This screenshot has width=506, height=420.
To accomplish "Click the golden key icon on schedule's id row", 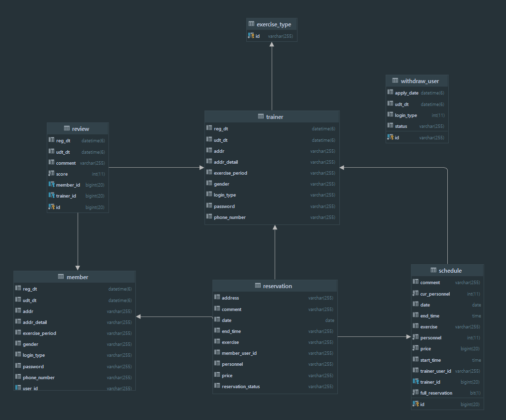I will coord(415,404).
